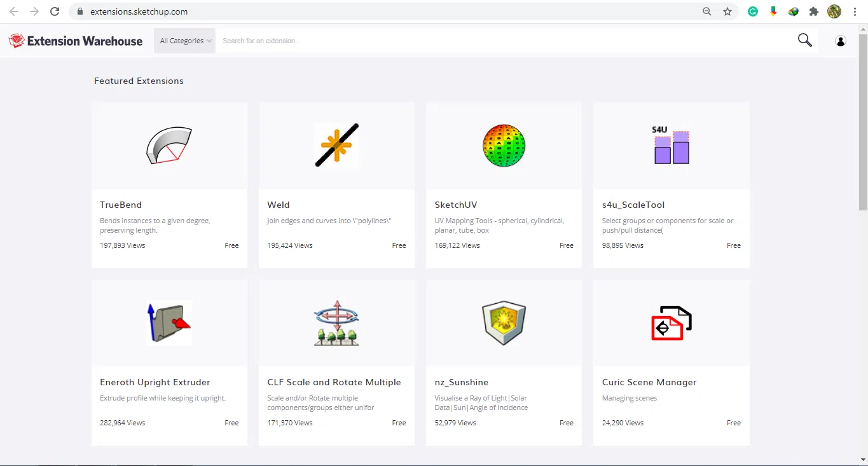The image size is (868, 466).
Task: Open the Weld extension icon
Action: 336,146
